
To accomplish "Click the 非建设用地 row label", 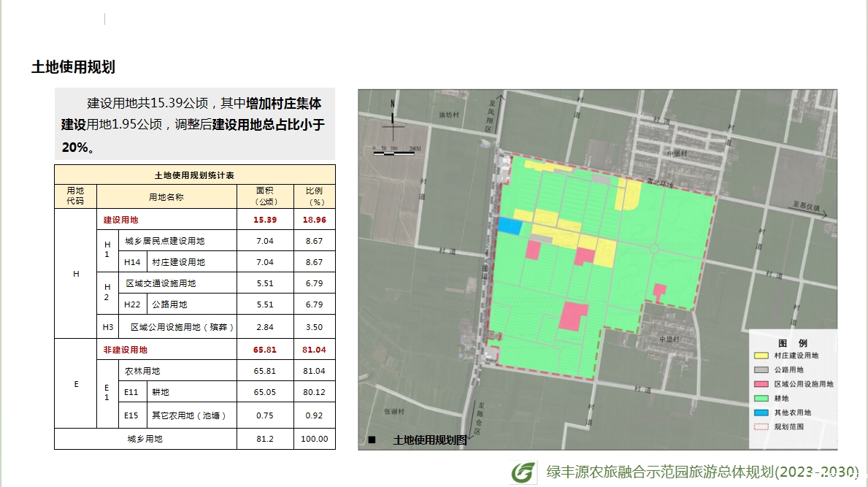I will 125,350.
